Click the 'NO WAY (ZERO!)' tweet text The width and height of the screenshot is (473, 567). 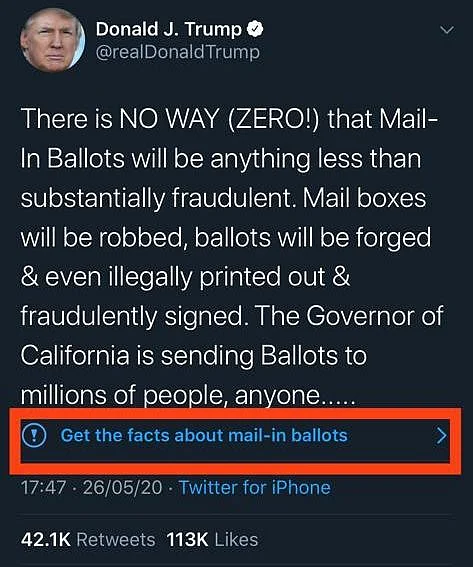click(x=220, y=119)
